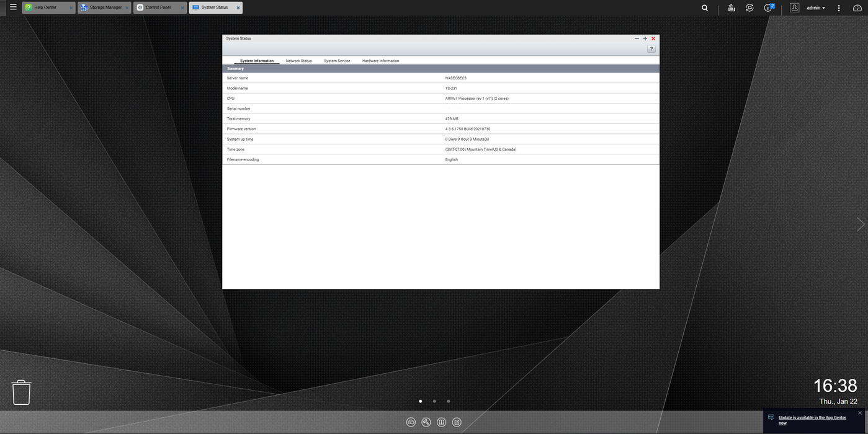Viewport: 868px width, 434px height.
Task: Click the Mountain Time time zone value
Action: click(481, 149)
